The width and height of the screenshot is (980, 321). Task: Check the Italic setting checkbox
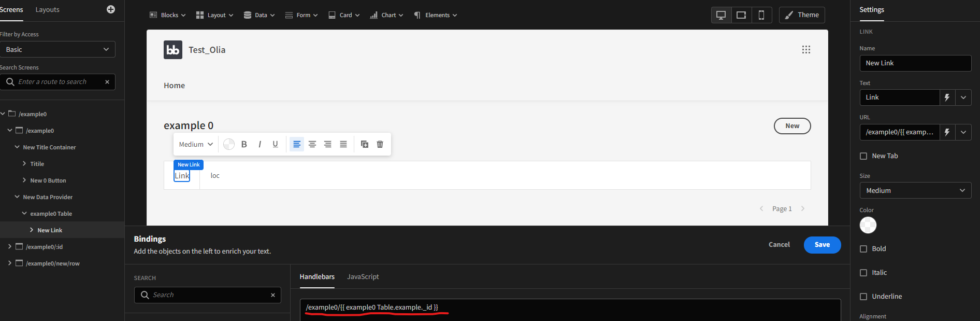(863, 273)
